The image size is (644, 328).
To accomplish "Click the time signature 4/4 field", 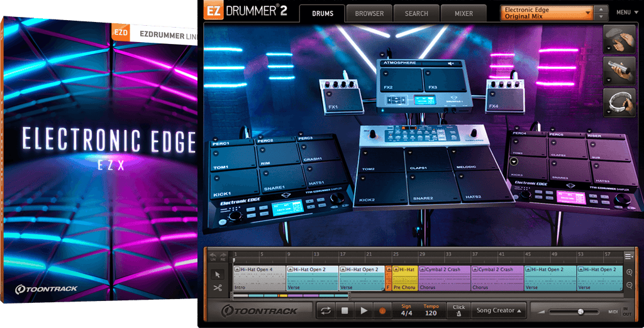I will pos(406,311).
